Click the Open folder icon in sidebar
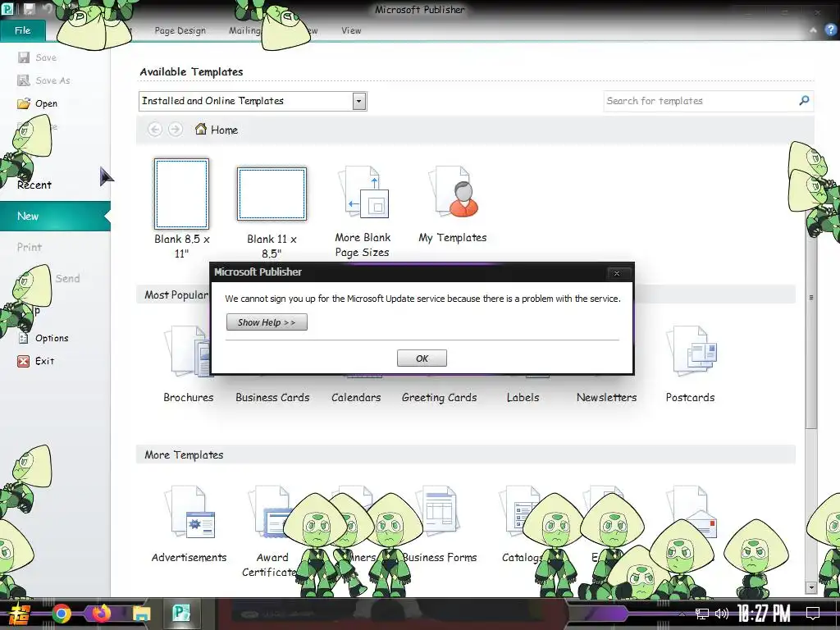Screen dimensions: 840x630 [x=24, y=103]
